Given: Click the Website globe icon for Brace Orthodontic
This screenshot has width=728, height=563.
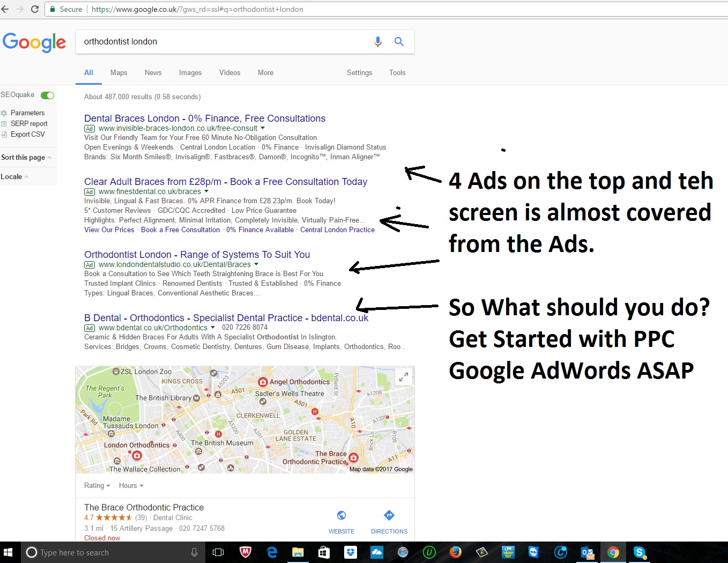Looking at the screenshot, I should 341,515.
